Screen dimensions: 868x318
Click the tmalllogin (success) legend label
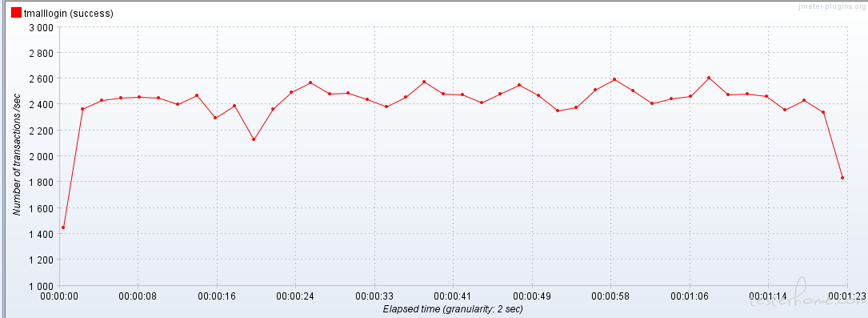(69, 14)
